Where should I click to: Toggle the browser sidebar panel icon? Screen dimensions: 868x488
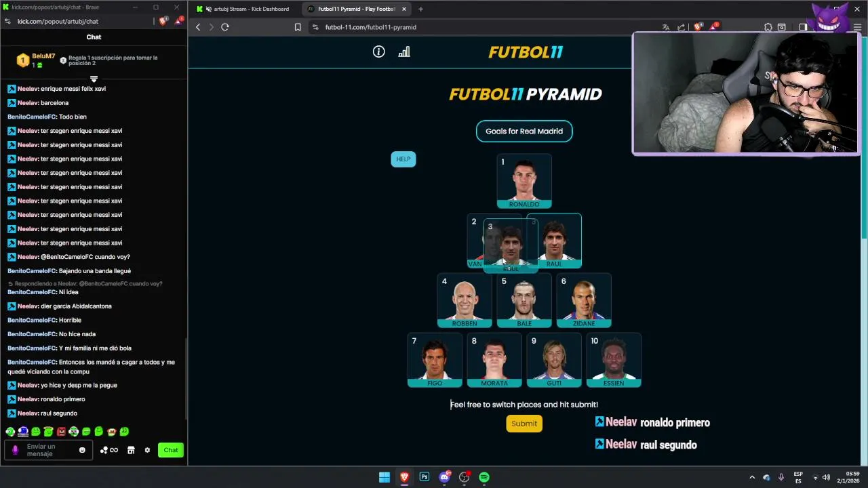[803, 27]
